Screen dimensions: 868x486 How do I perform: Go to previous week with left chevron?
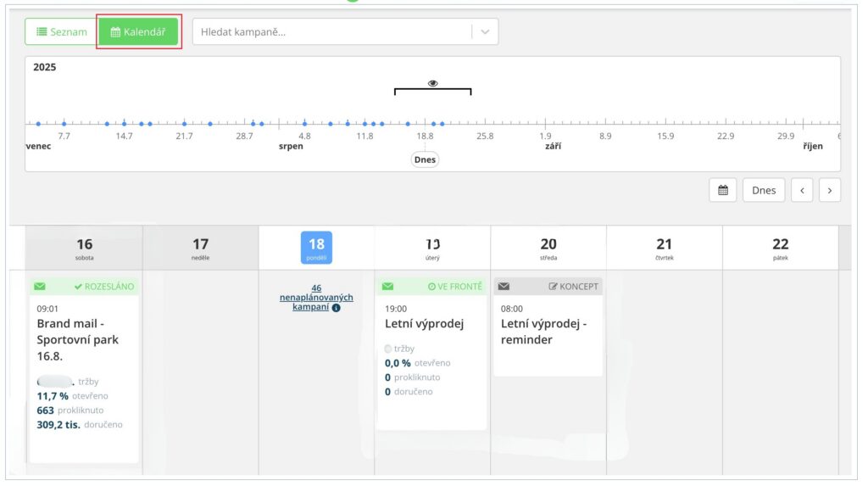802,191
